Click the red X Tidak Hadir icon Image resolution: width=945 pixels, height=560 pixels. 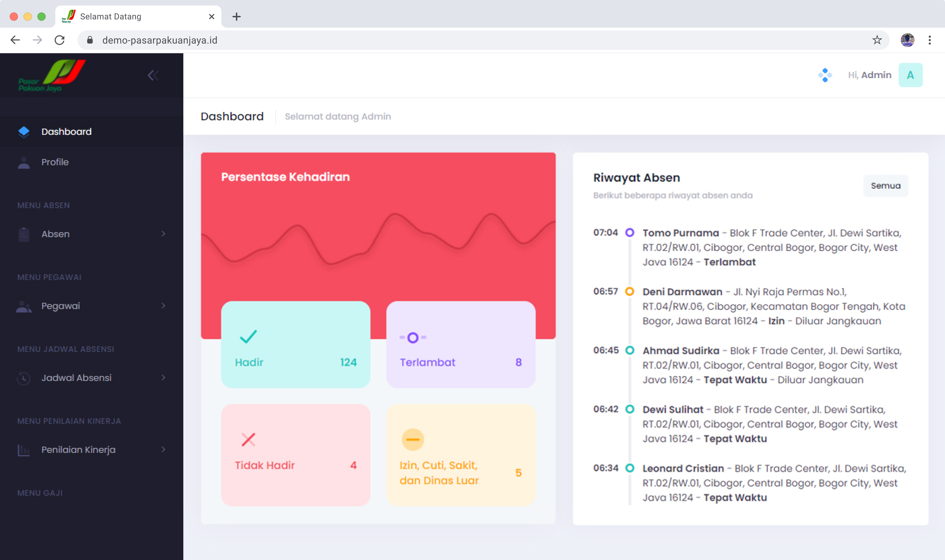pos(248,440)
